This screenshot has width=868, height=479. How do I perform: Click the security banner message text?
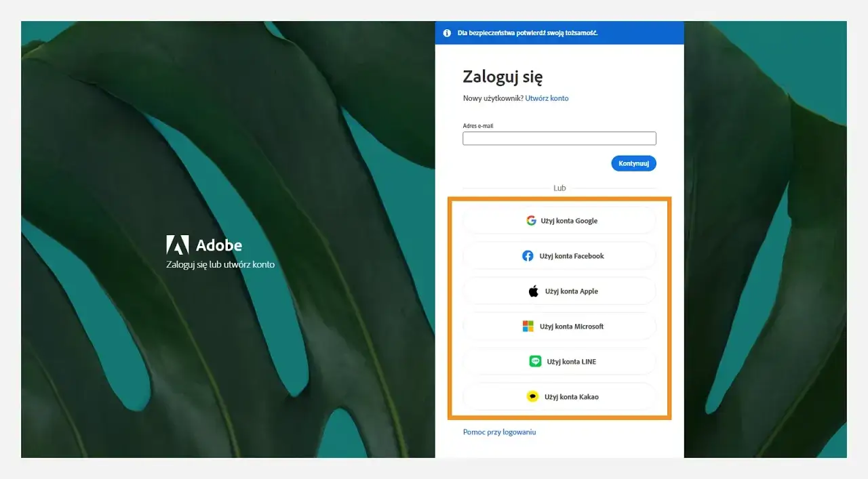pos(528,33)
